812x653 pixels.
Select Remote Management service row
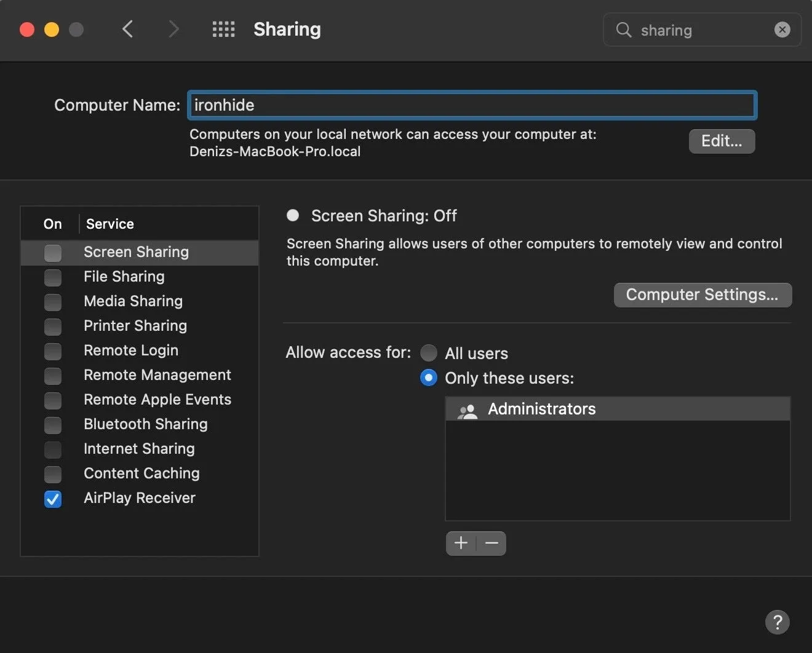pos(140,376)
